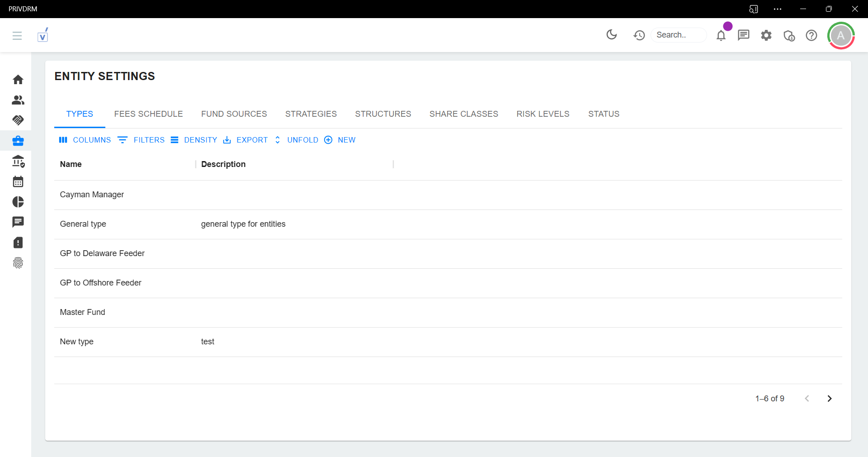Viewport: 868px width, 457px height.
Task: Go to next page of results
Action: click(x=829, y=399)
